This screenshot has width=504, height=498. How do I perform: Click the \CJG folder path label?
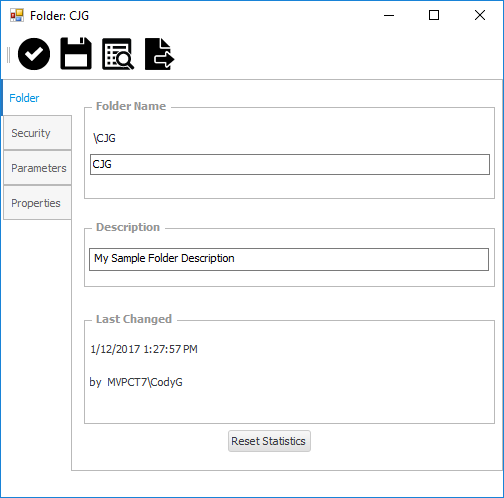(105, 138)
